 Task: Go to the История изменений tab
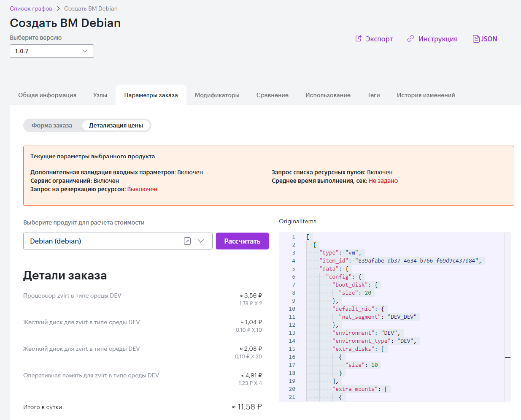pyautogui.click(x=426, y=95)
